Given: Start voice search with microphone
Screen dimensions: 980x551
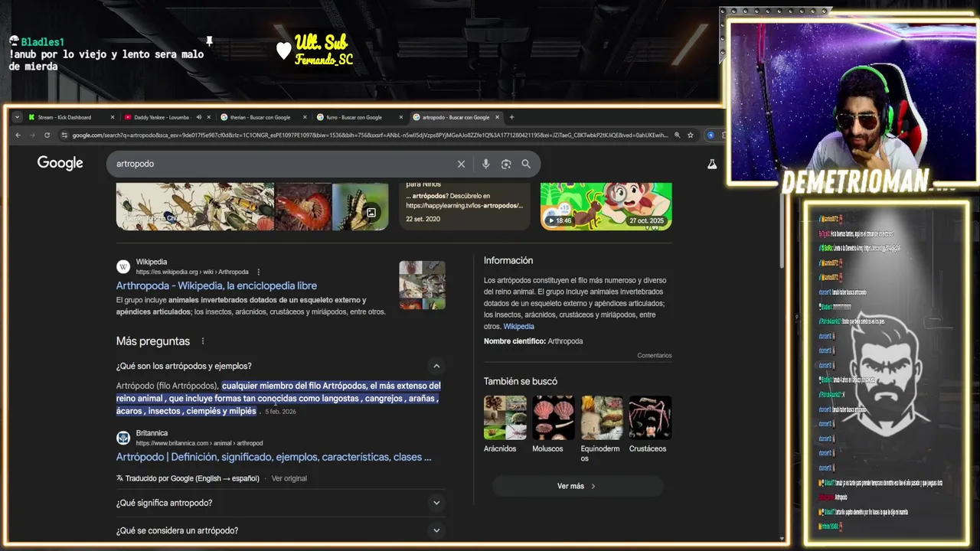Looking at the screenshot, I should pos(485,164).
